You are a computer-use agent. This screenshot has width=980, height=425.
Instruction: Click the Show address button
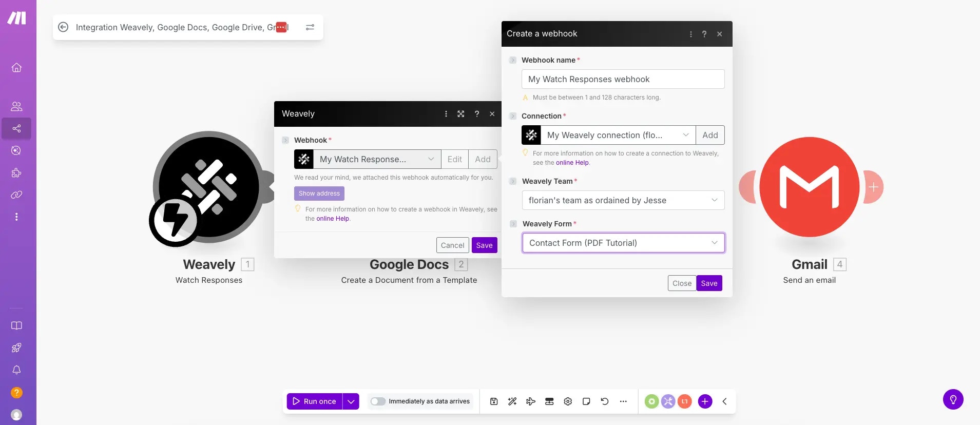tap(319, 194)
